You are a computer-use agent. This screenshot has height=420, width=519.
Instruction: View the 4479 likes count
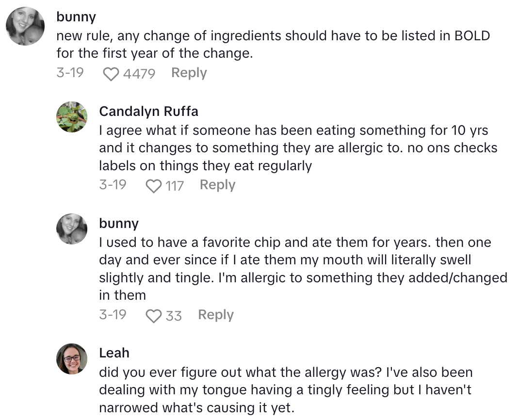tap(139, 74)
